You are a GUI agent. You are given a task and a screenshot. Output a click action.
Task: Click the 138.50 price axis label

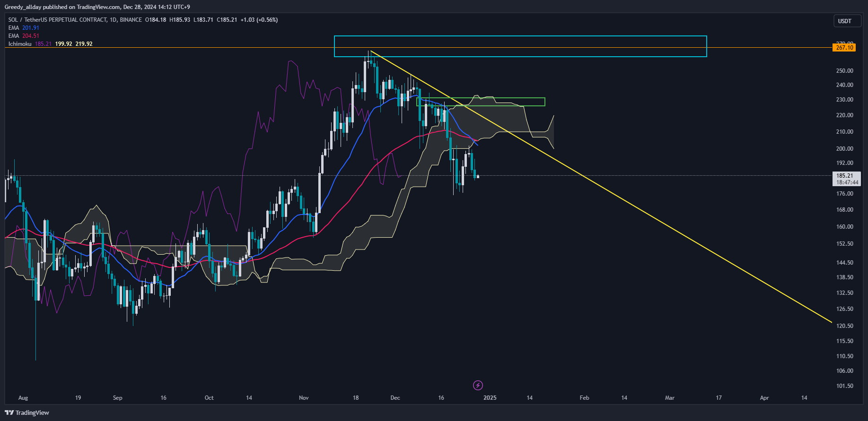coord(845,277)
